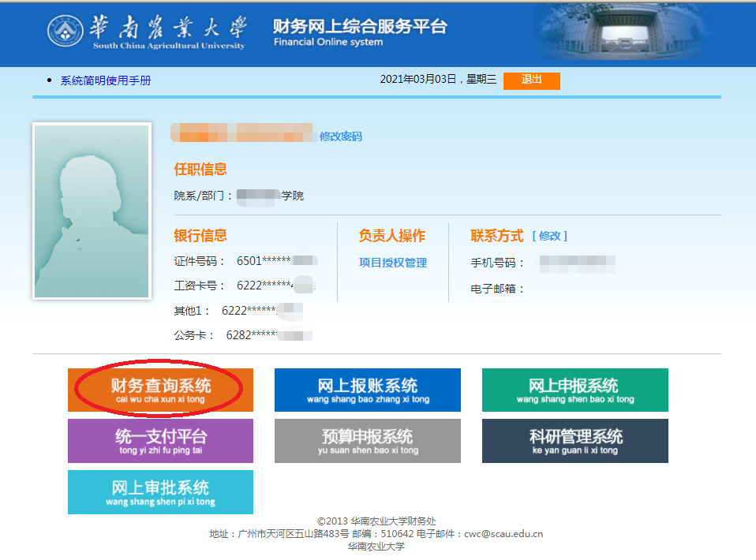
Task: Click the 其他1 card number row
Action: [238, 311]
